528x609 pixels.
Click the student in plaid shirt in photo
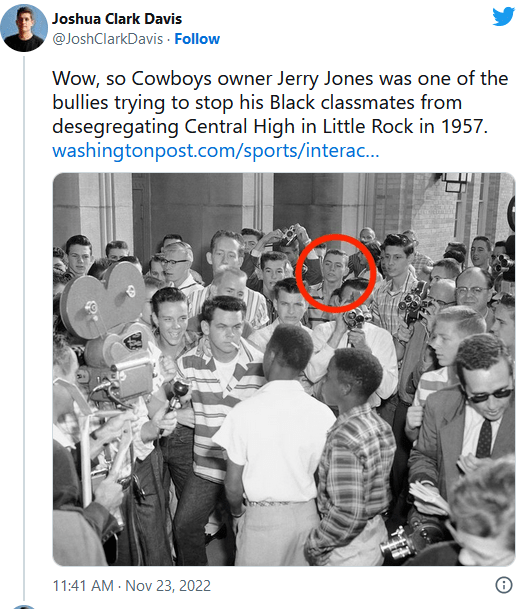coord(354,454)
